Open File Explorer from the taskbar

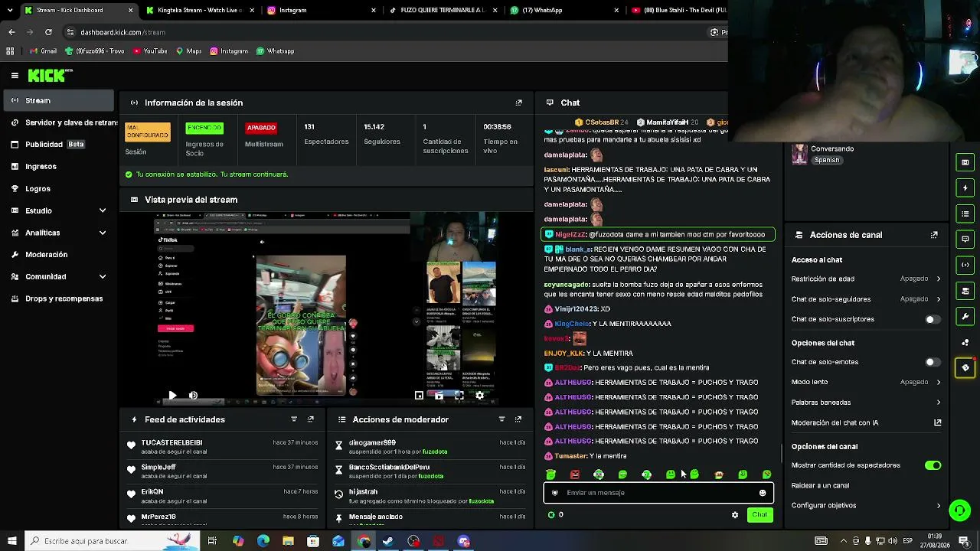(288, 541)
